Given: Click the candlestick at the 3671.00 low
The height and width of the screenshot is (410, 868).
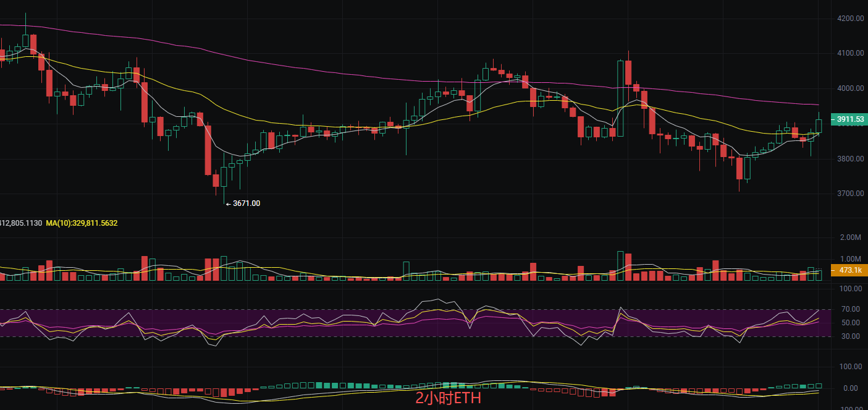Looking at the screenshot, I should click(x=224, y=176).
